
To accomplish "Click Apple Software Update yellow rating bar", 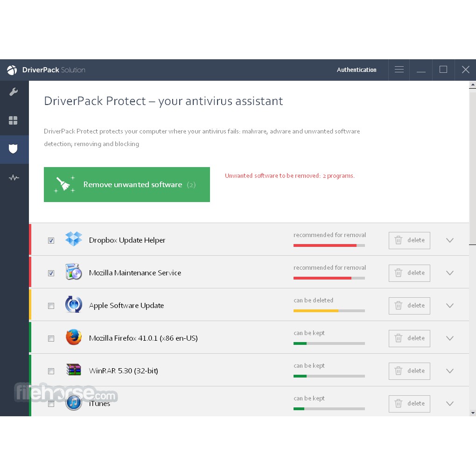I will [x=329, y=310].
